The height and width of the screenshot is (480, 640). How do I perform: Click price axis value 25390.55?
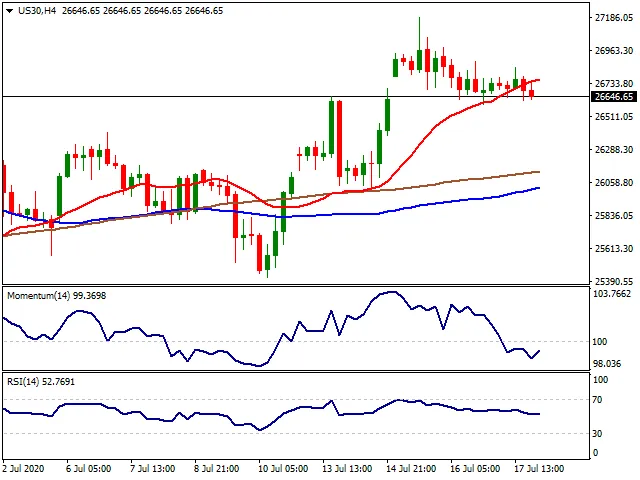(x=614, y=282)
